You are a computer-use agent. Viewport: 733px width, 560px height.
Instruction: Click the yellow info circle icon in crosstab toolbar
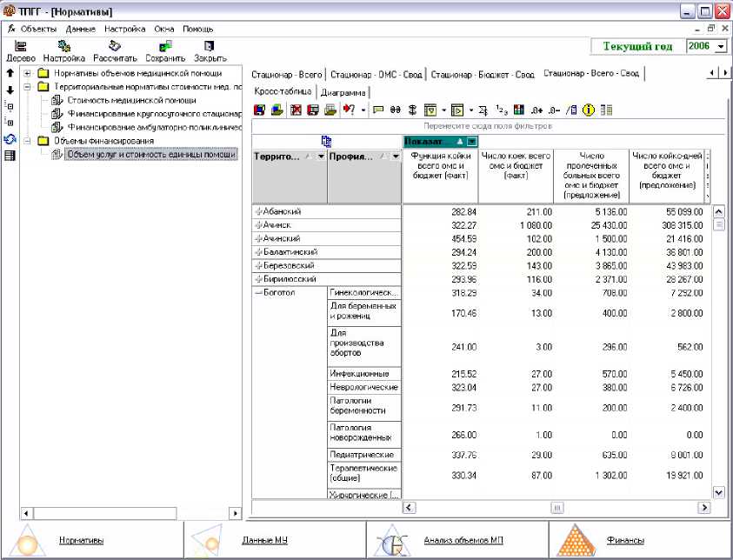tap(588, 110)
